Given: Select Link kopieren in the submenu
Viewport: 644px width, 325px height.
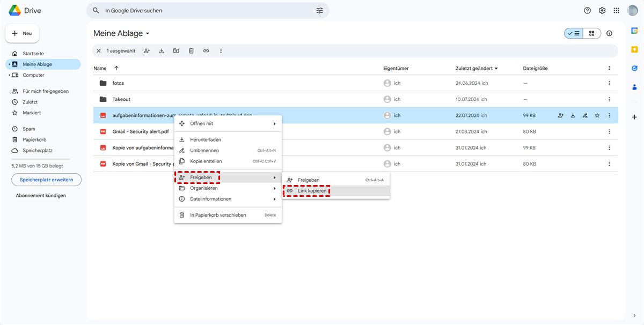Looking at the screenshot, I should (x=313, y=191).
